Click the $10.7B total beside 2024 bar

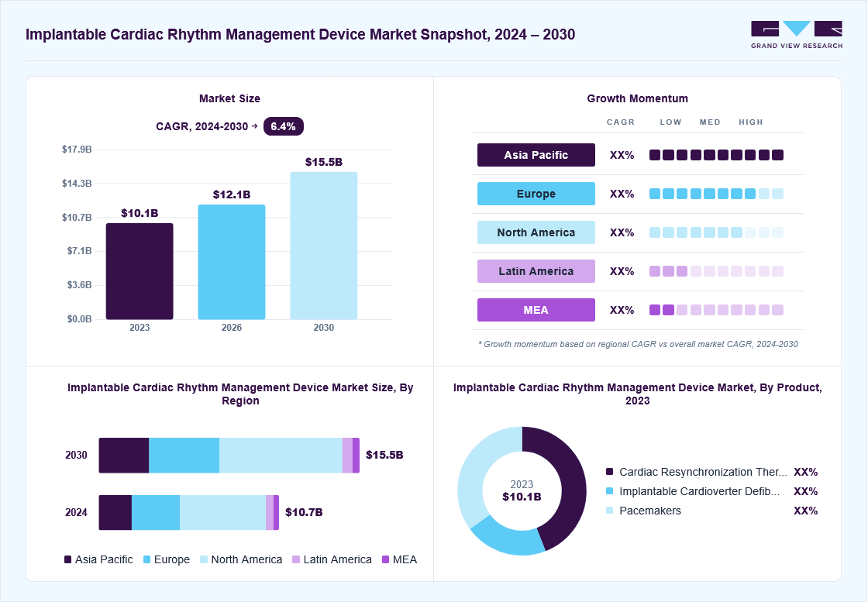click(304, 512)
